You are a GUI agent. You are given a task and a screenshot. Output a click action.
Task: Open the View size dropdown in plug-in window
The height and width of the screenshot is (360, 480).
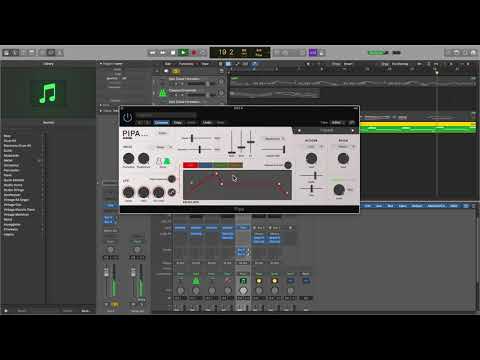tap(337, 122)
